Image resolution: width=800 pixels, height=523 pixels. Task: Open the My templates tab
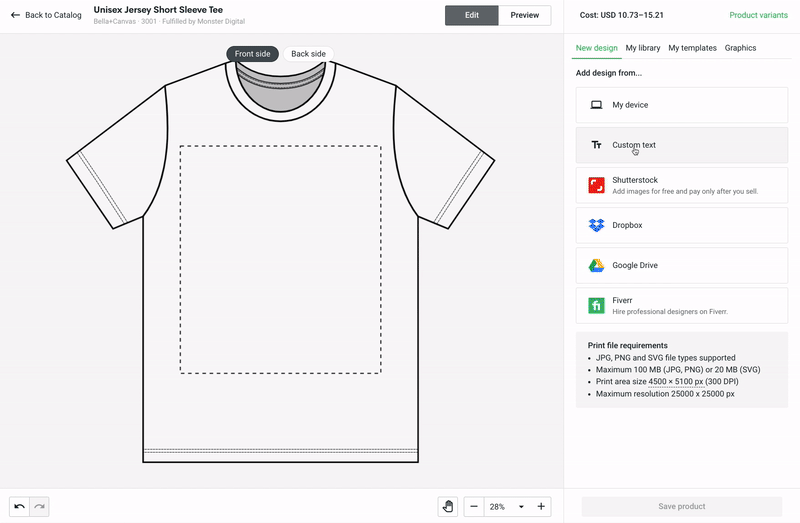692,48
